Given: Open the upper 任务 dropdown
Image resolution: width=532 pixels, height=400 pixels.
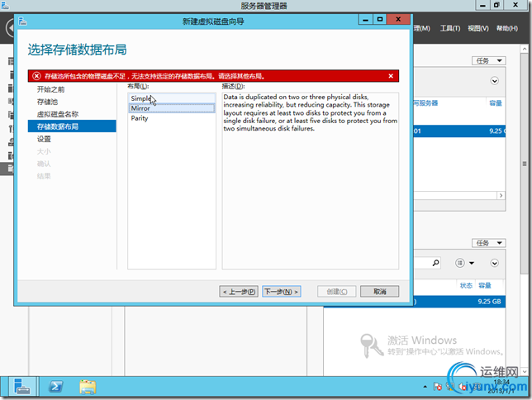Looking at the screenshot, I should [488, 61].
